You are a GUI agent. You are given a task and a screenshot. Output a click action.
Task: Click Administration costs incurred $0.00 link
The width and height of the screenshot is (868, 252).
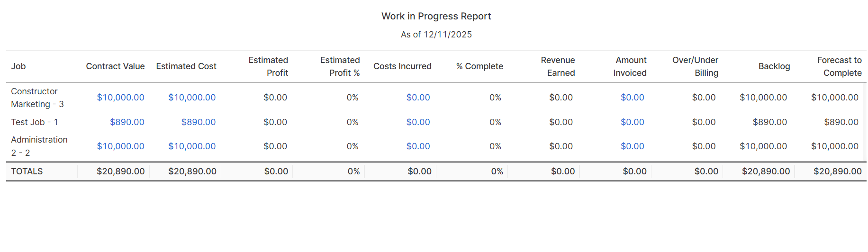418,146
